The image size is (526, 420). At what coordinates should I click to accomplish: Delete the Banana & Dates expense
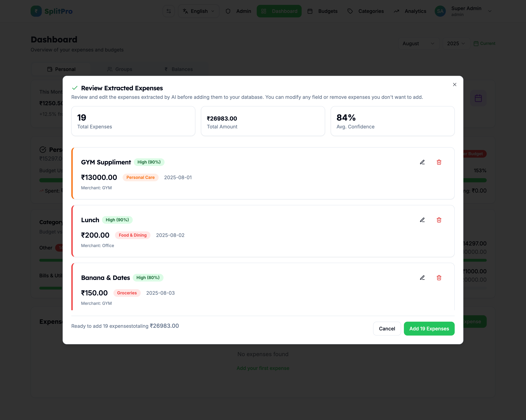click(439, 278)
